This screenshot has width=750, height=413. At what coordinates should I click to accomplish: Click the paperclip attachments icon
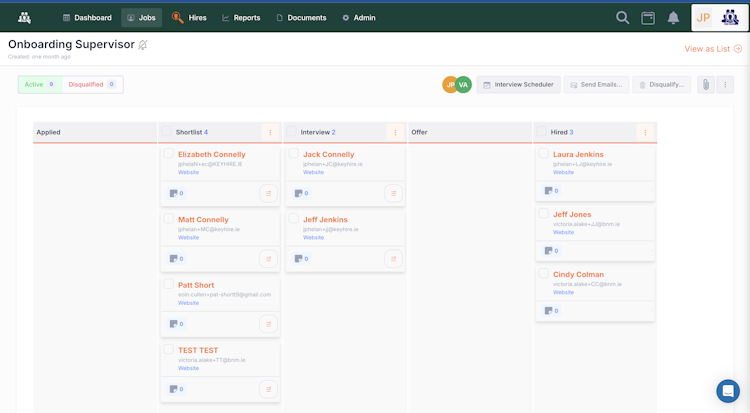point(706,85)
